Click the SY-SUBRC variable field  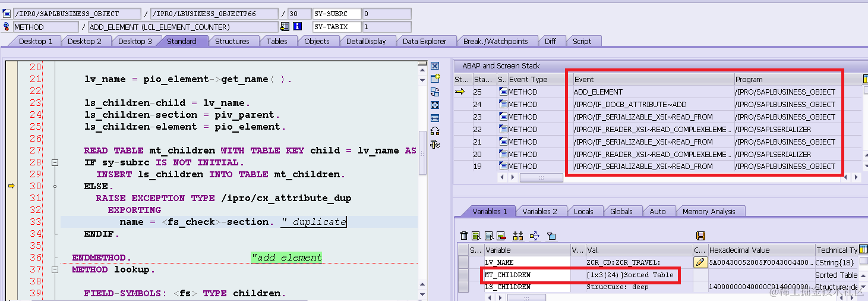tap(337, 13)
